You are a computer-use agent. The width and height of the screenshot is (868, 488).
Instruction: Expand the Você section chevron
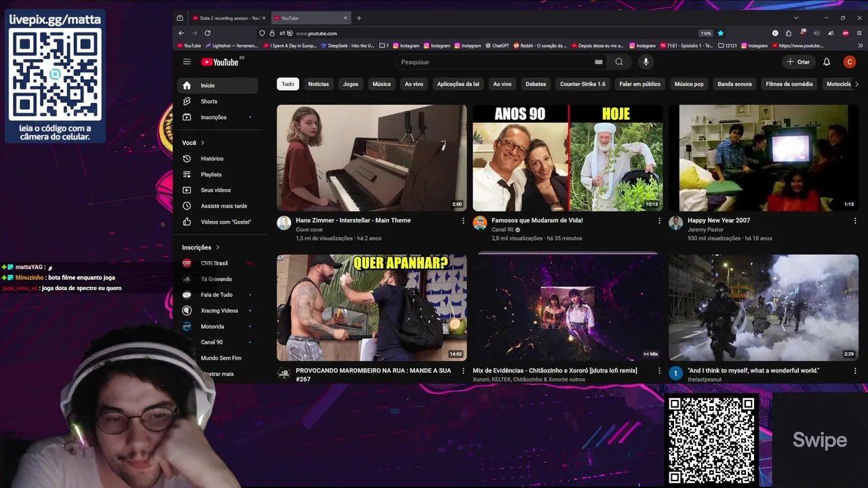pyautogui.click(x=202, y=143)
